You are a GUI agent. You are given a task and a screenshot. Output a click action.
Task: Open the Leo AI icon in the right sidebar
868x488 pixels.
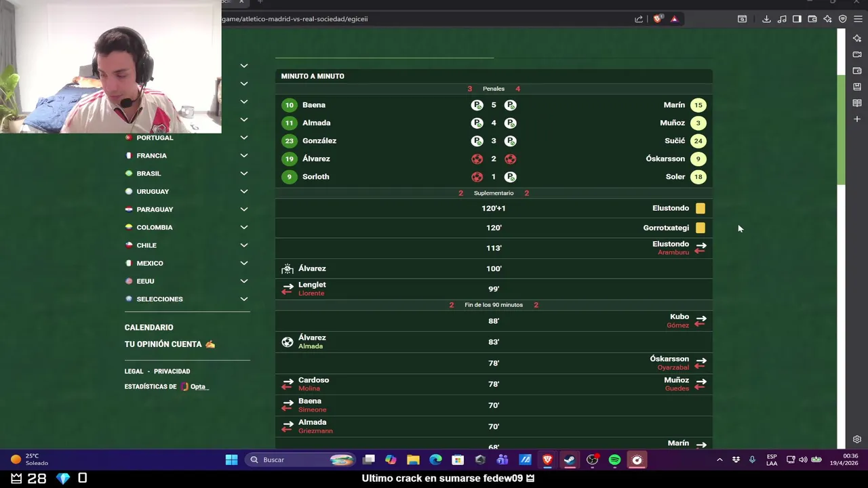(x=857, y=38)
